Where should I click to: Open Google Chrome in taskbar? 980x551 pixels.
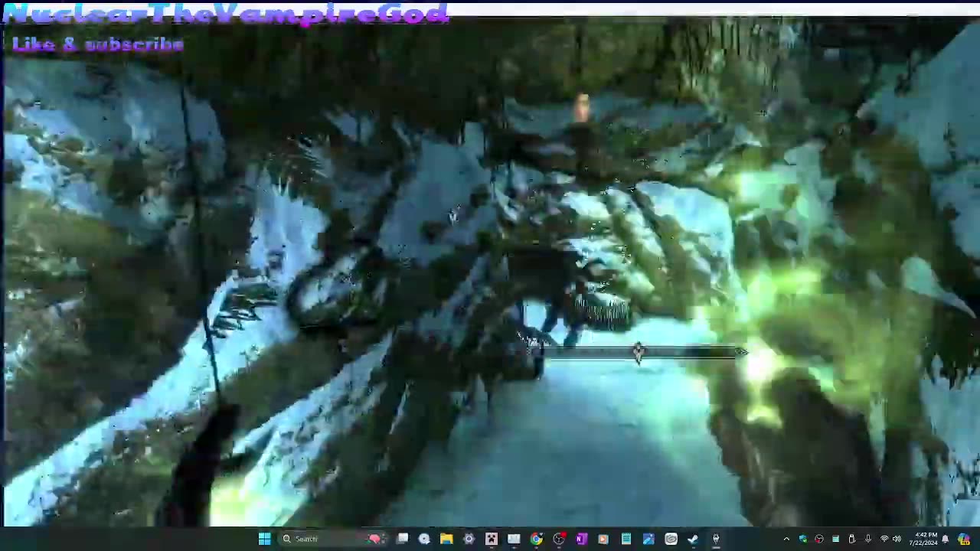[x=536, y=539]
